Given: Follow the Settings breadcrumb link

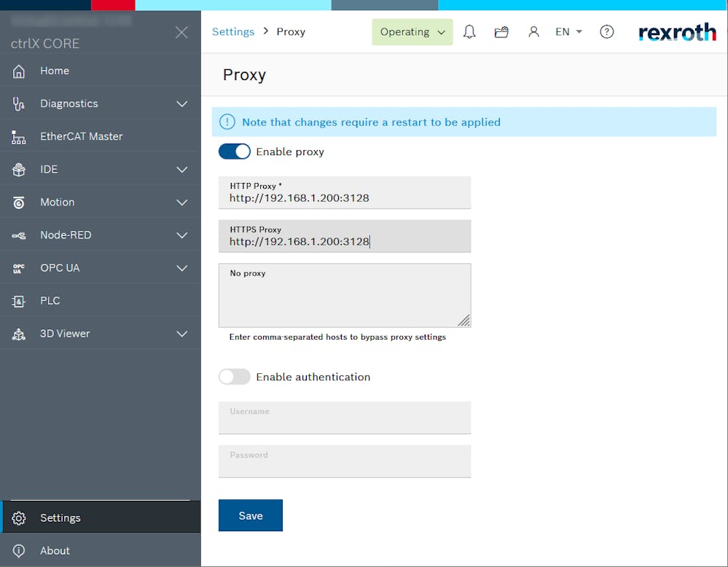Looking at the screenshot, I should [233, 31].
